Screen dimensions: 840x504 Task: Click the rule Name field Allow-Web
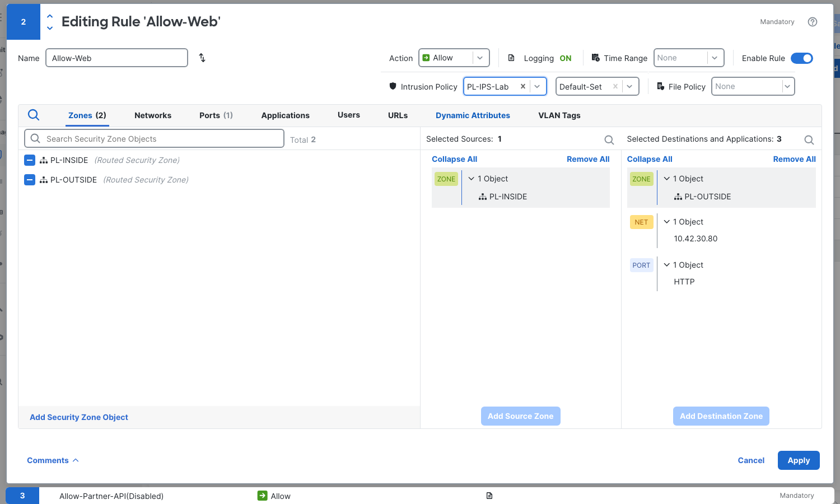click(x=116, y=58)
